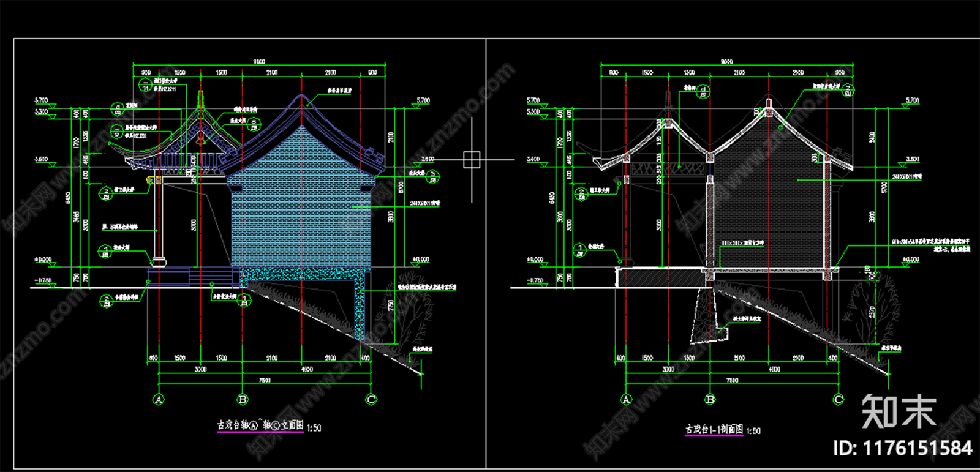The width and height of the screenshot is (980, 472).
Task: Select the '4800' dimension under the elevation drawing
Action: [307, 369]
